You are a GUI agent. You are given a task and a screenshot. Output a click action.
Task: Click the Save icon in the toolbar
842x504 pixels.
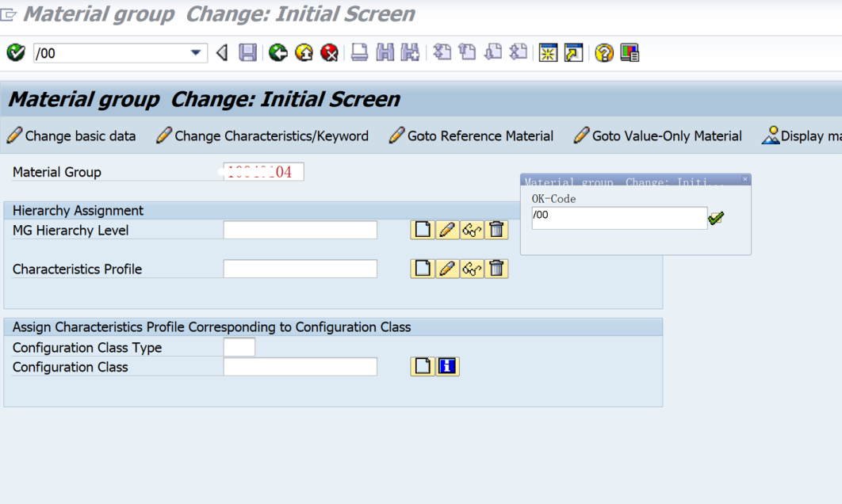pos(247,53)
